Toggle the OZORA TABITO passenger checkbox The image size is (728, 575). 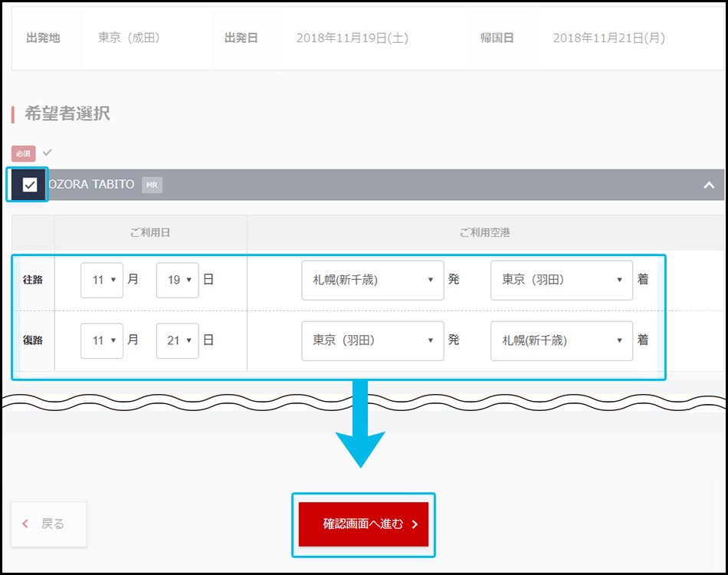(x=30, y=185)
